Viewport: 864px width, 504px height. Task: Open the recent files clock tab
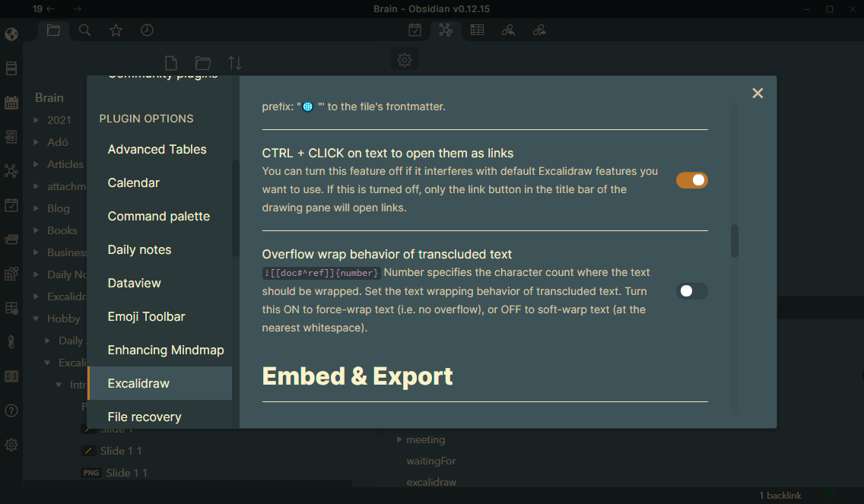pyautogui.click(x=147, y=30)
